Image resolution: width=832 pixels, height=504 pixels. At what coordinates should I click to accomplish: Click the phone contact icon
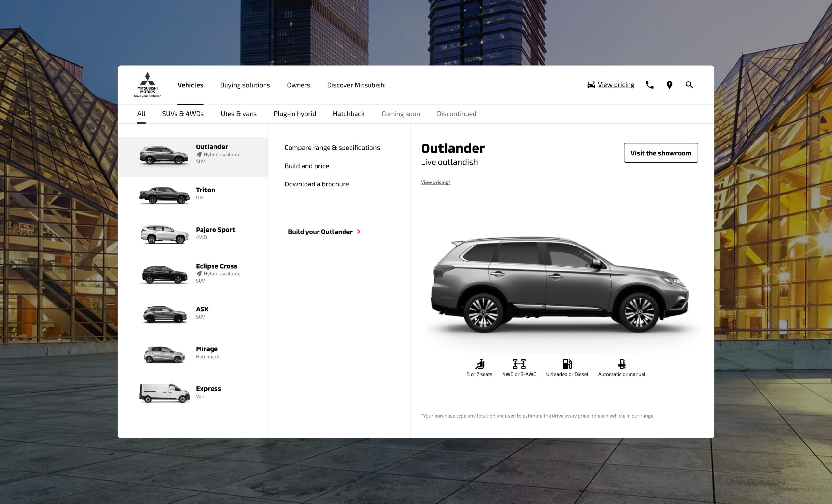click(x=649, y=85)
